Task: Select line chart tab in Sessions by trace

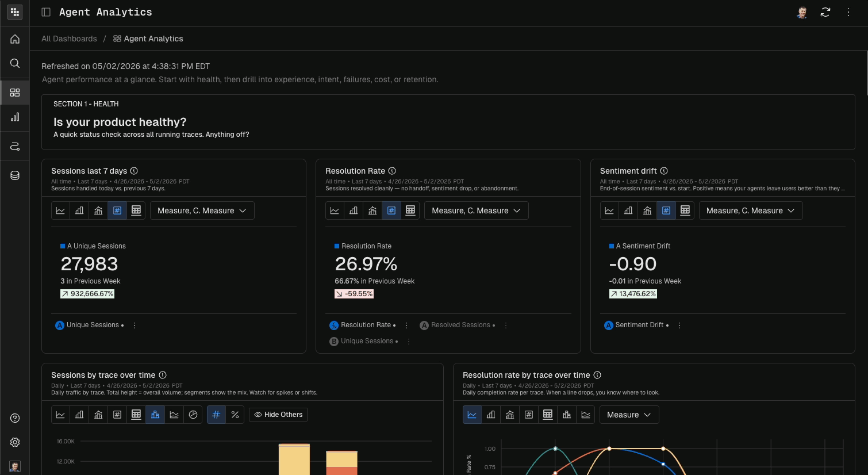Action: (x=60, y=415)
